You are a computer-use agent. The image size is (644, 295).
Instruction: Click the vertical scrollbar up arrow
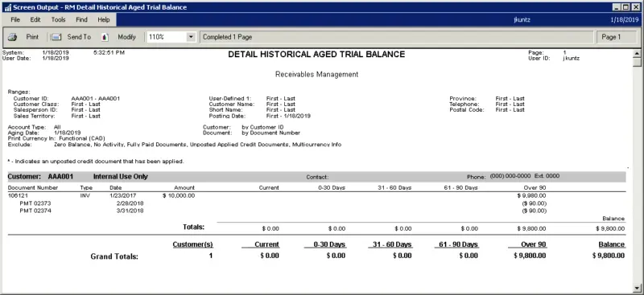click(x=637, y=53)
